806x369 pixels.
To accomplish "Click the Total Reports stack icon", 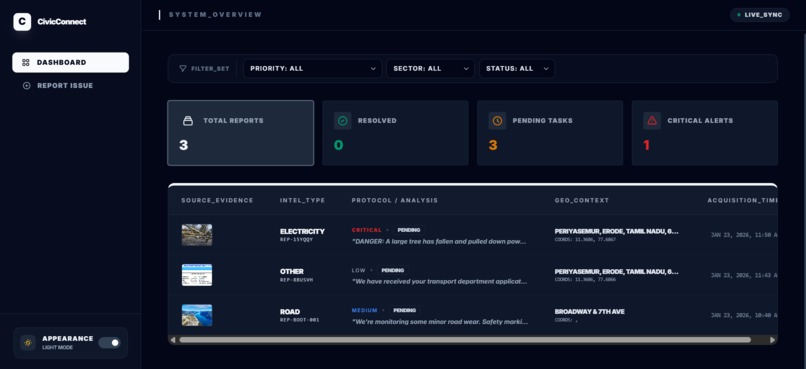I will point(188,121).
